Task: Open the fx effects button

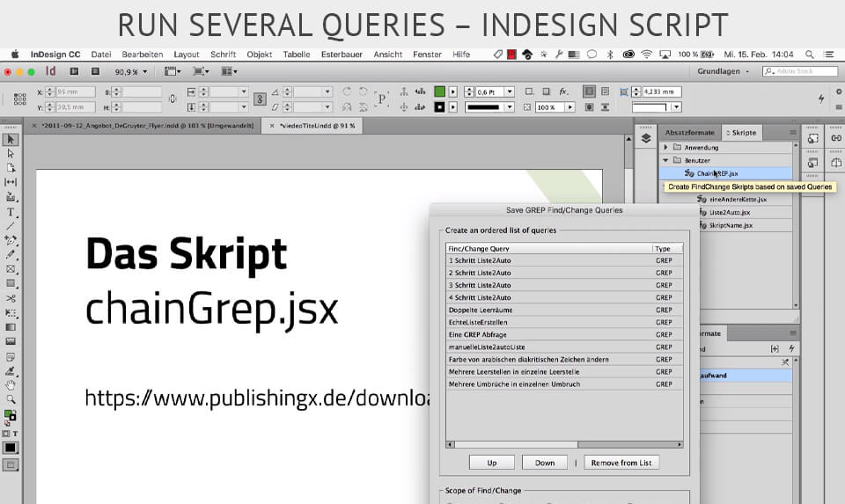Action: click(563, 91)
